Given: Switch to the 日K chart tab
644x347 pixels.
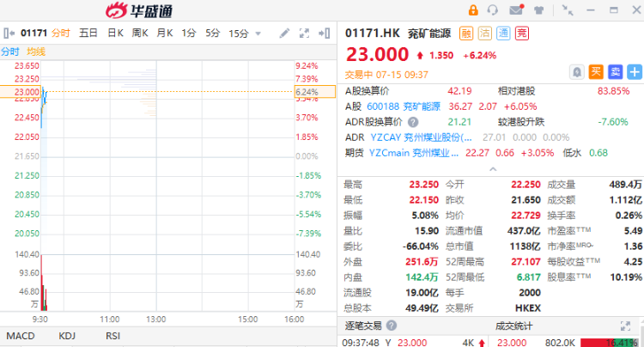Looking at the screenshot, I should [115, 33].
